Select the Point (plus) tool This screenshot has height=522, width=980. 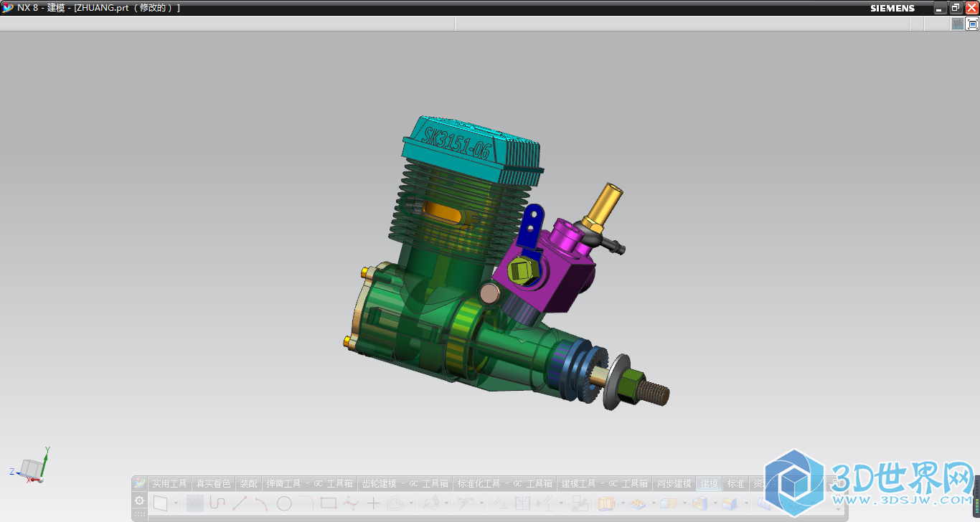pos(373,503)
